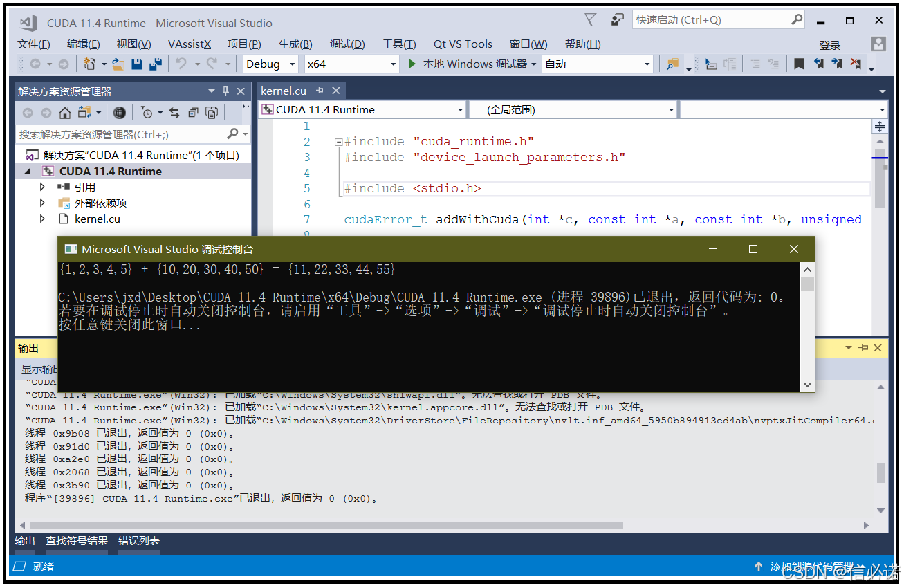Click the Output panel horizontal scrollbar
Screen dimensions: 904x588
pyautogui.click(x=326, y=526)
